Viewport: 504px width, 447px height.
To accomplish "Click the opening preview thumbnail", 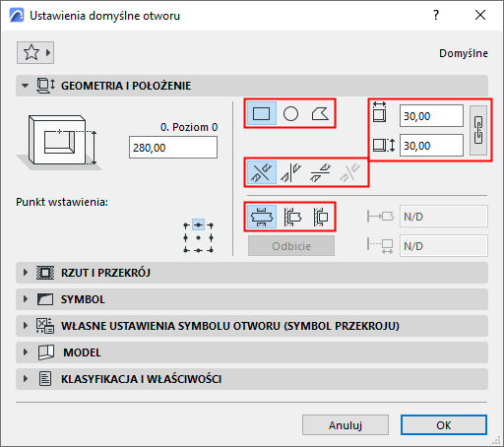I will (60, 142).
